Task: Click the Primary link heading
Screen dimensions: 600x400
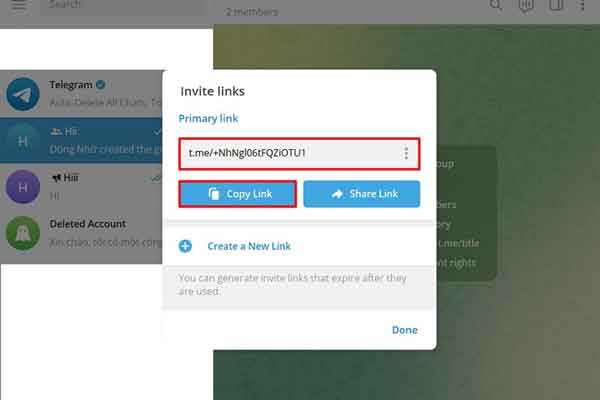Action: tap(208, 119)
